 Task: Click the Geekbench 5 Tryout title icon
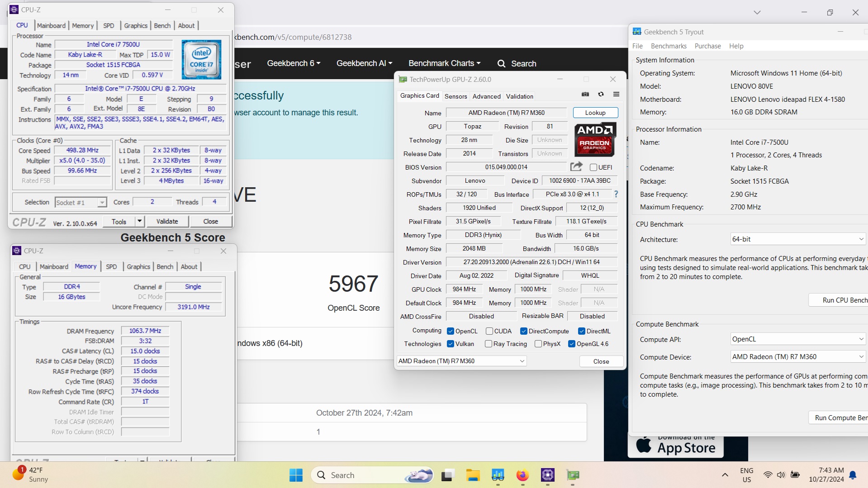pos(637,32)
